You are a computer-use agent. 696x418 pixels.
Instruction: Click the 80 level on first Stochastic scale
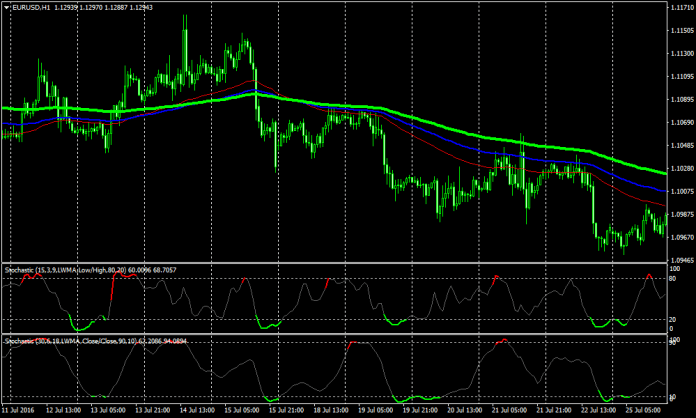pos(675,278)
